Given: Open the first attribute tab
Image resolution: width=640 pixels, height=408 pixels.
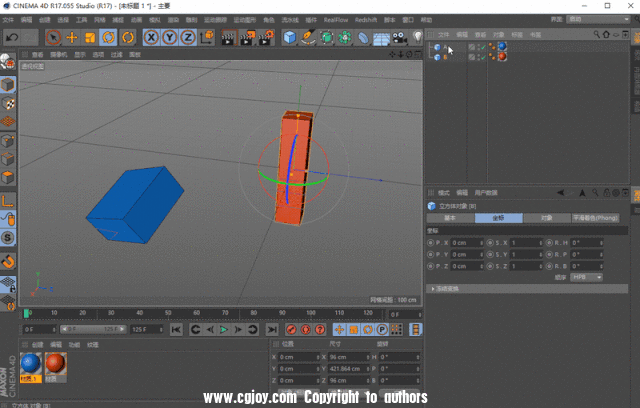Looking at the screenshot, I should click(450, 218).
